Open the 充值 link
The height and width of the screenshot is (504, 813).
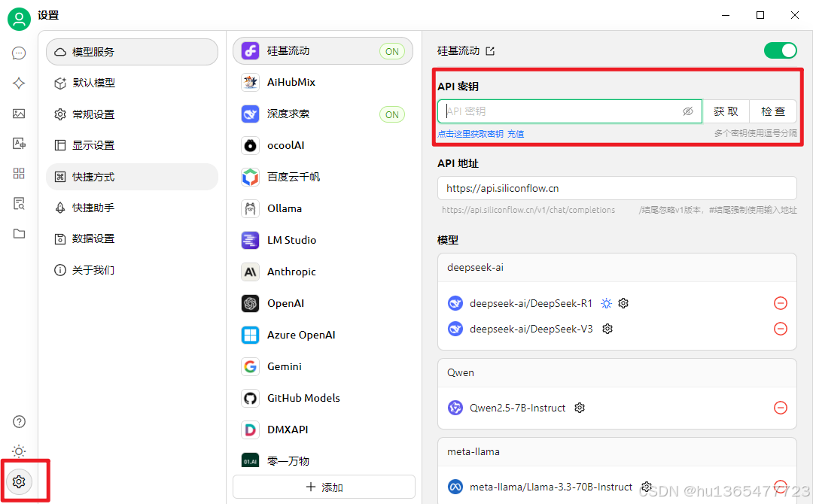pos(516,134)
